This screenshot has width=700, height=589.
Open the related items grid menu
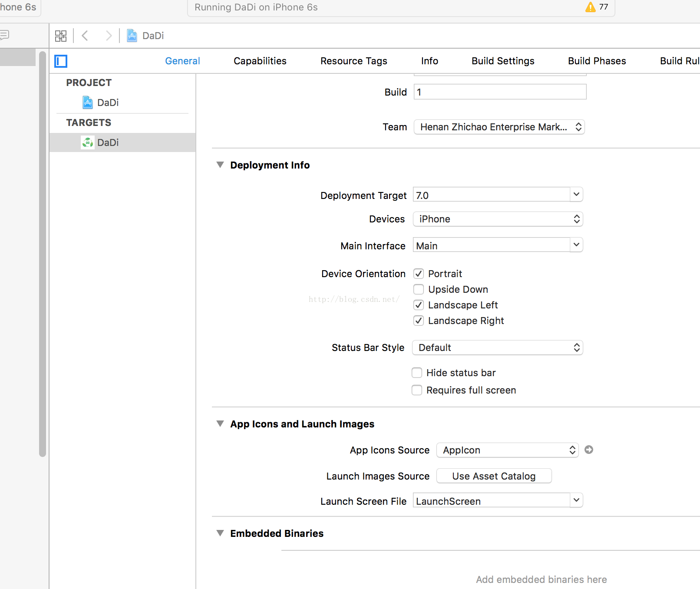pos(61,36)
